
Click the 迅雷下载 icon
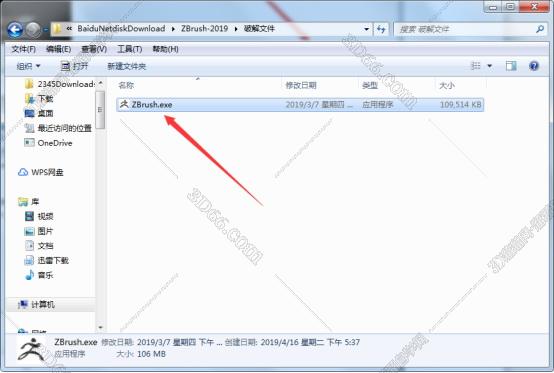(x=29, y=260)
